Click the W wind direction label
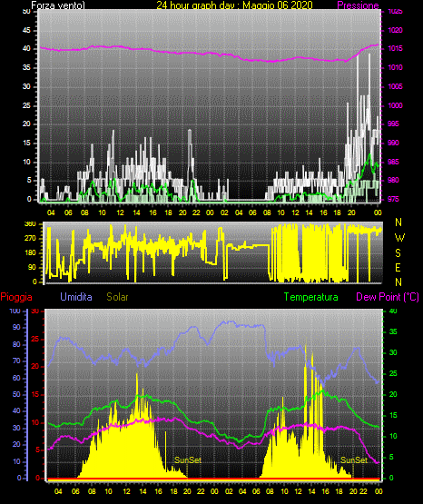The width and height of the screenshot is (423, 504). click(399, 238)
